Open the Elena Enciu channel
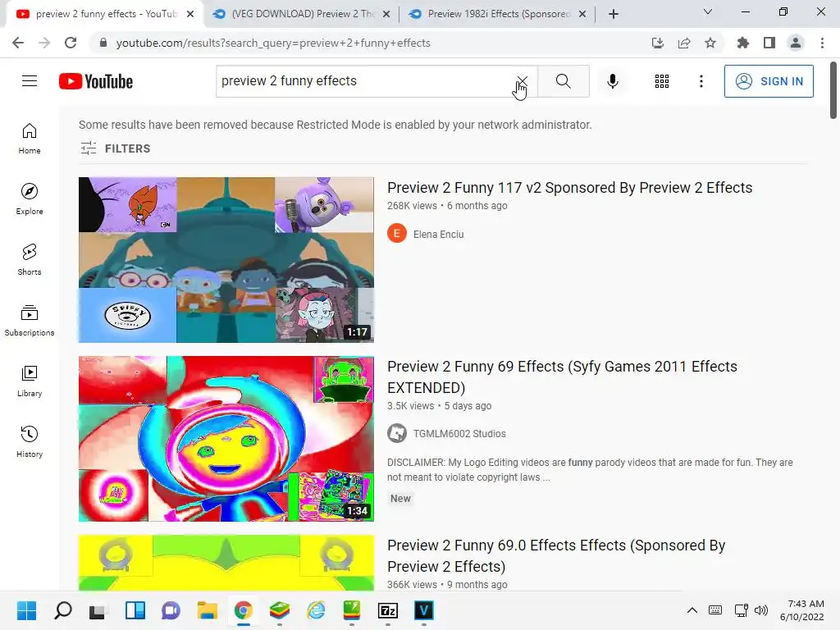Screen dimensions: 840x630 pyautogui.click(x=438, y=234)
